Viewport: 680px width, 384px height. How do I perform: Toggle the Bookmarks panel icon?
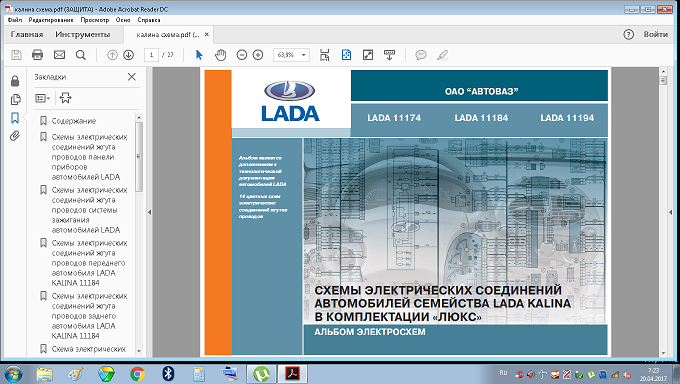(x=15, y=118)
